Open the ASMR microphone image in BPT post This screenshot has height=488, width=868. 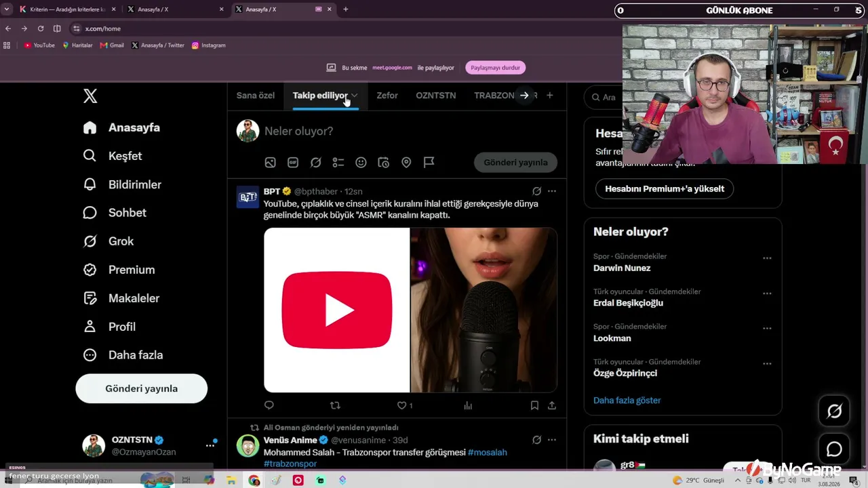tap(484, 310)
